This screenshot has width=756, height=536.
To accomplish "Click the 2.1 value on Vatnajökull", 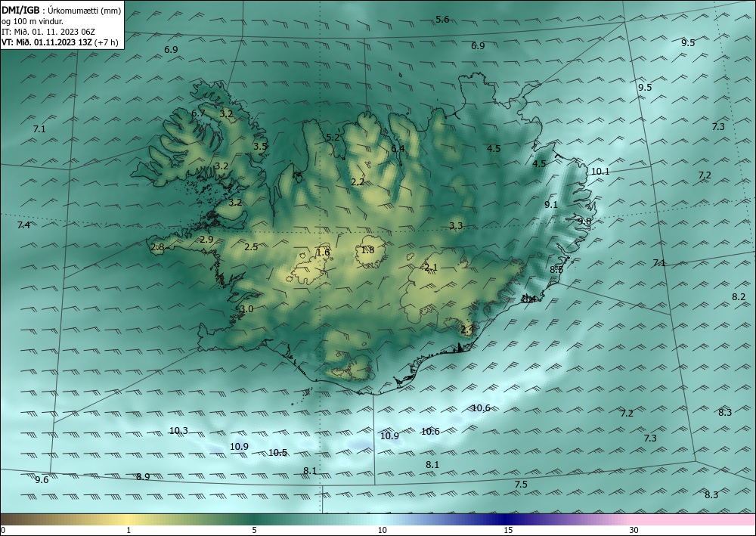I will tap(431, 267).
